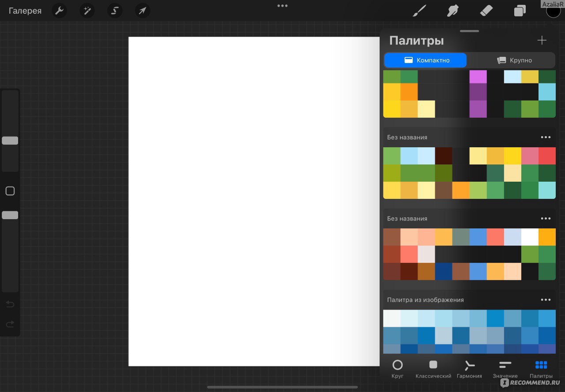The image size is (565, 392).
Task: Switch to Компактно view
Action: 425,60
